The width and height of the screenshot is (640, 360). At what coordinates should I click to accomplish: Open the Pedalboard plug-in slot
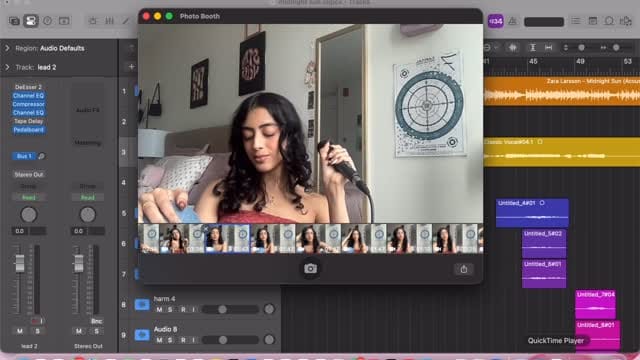pyautogui.click(x=28, y=130)
